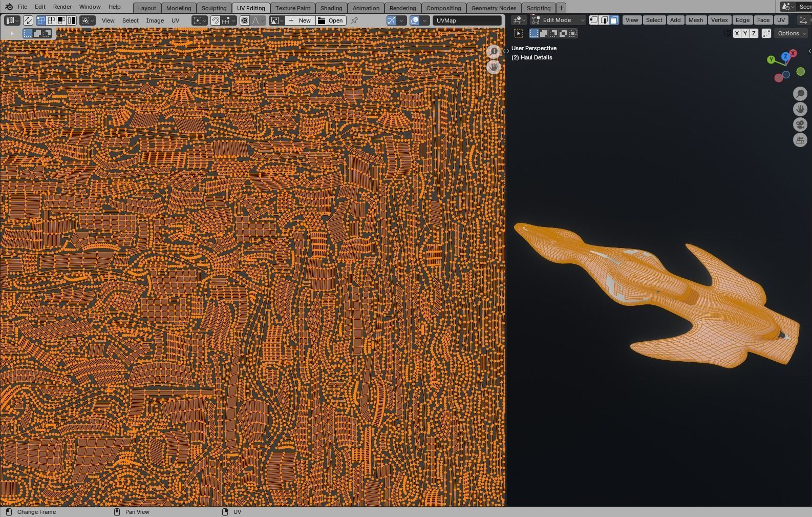Select UV edge selection mode
This screenshot has width=812, height=517.
51,20
